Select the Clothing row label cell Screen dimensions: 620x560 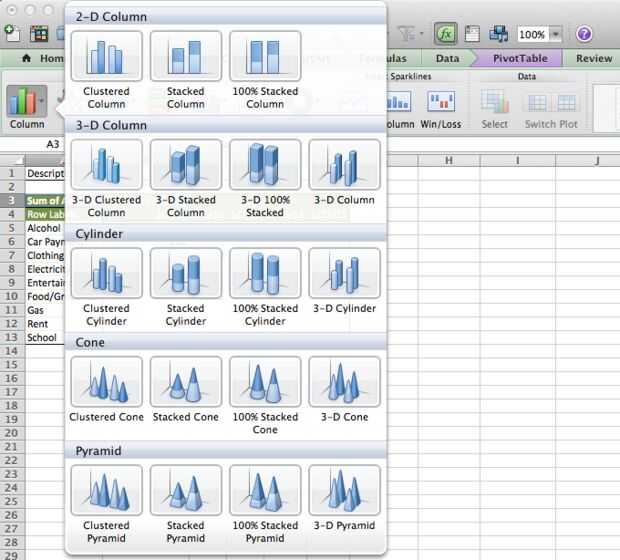(45, 255)
